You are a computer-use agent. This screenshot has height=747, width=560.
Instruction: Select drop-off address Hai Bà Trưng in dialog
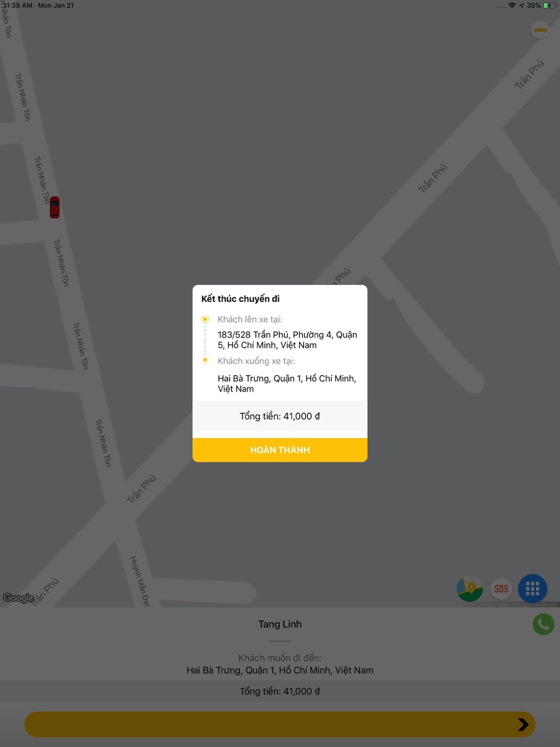(287, 384)
